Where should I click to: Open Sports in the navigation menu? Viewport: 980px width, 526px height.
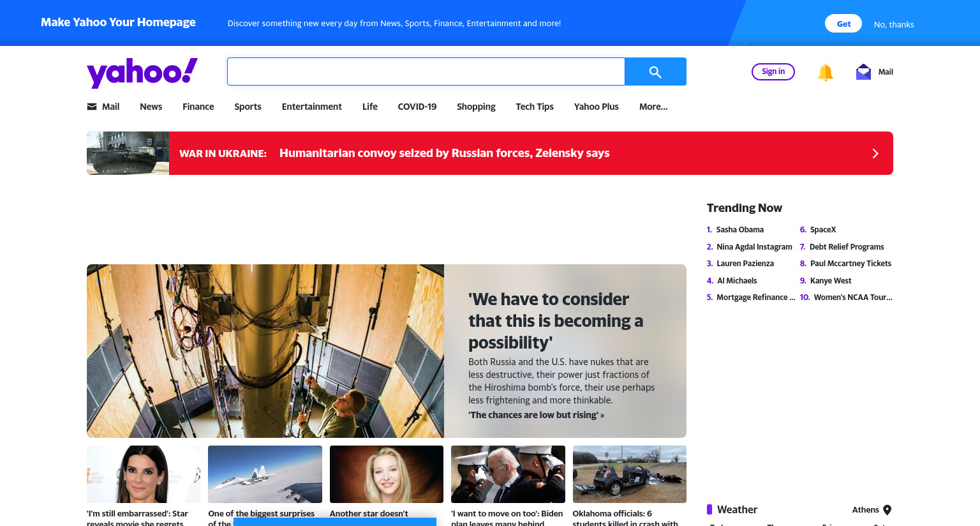[248, 107]
